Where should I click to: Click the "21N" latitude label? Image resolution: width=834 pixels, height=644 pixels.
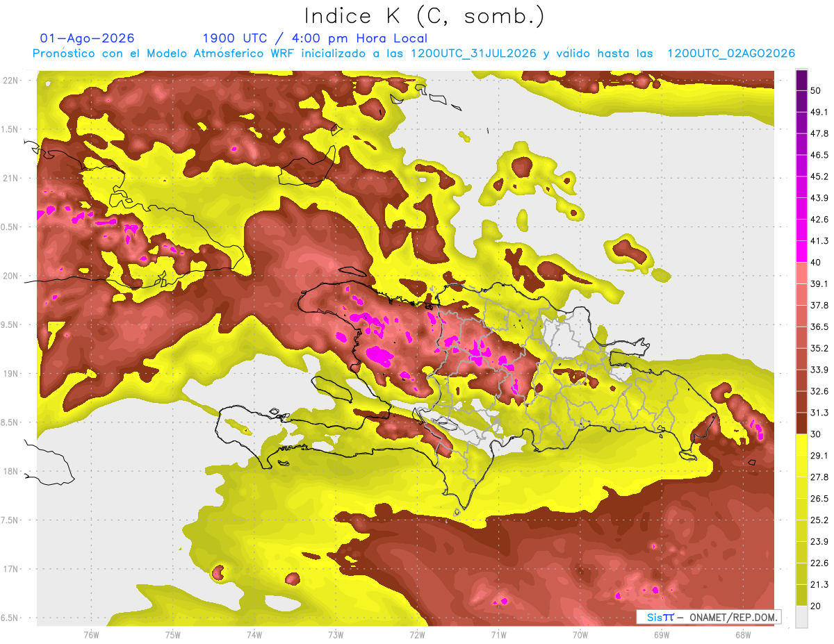pyautogui.click(x=10, y=178)
